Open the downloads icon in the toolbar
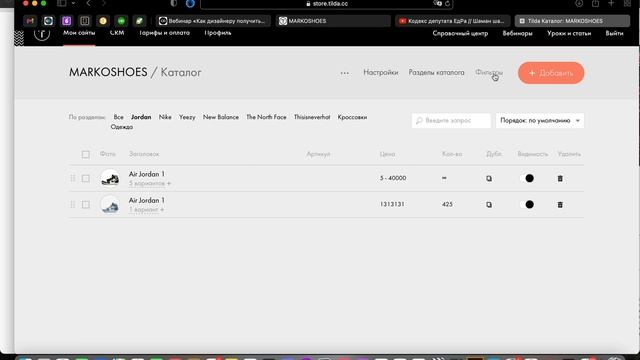This screenshot has width=640, height=360. [x=579, y=3]
